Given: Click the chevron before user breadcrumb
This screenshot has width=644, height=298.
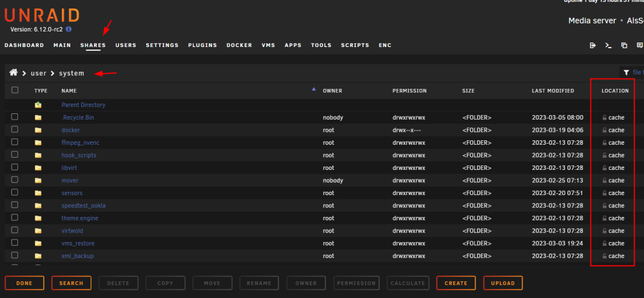Looking at the screenshot, I should click(24, 73).
